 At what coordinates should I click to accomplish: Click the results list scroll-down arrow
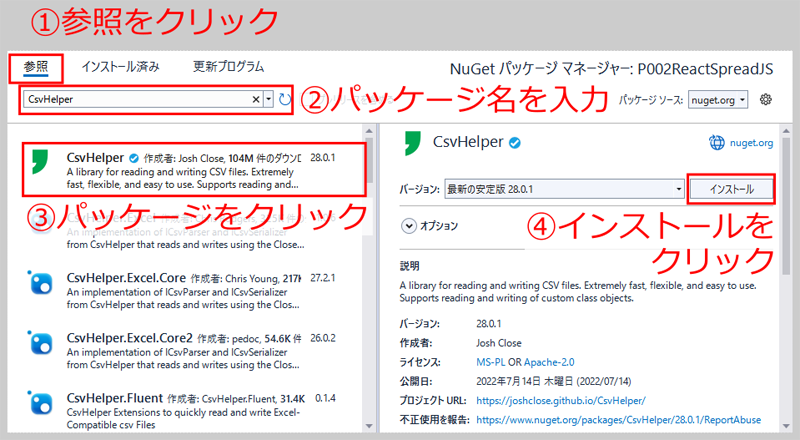(369, 426)
